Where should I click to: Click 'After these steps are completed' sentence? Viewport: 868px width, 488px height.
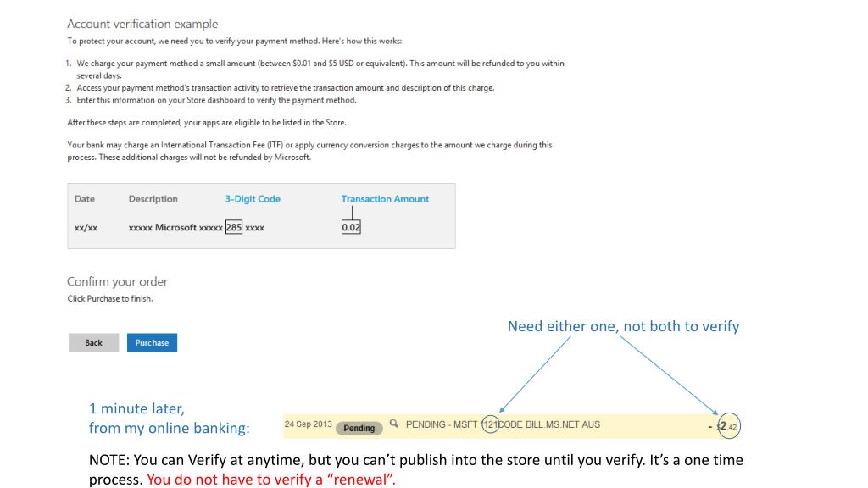coord(207,122)
